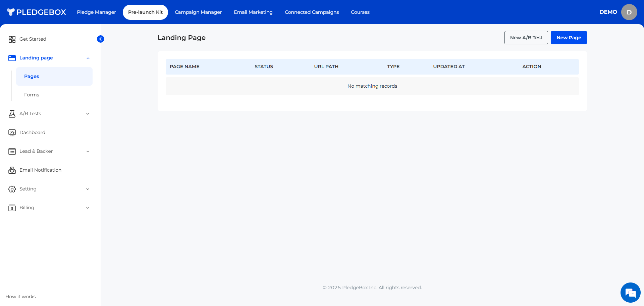Viewport: 644px width, 306px height.
Task: Open the Email Marketing tab
Action: click(253, 12)
